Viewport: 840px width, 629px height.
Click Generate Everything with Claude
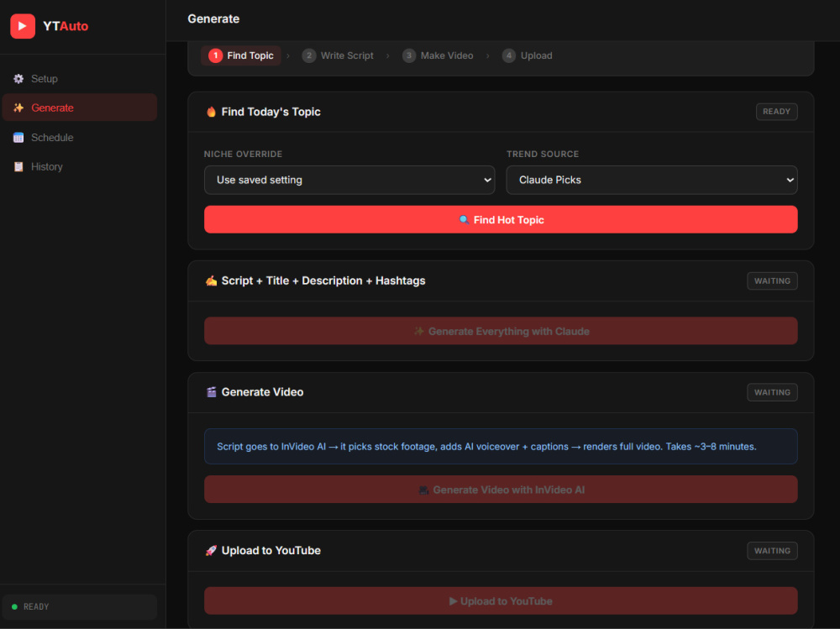point(501,331)
